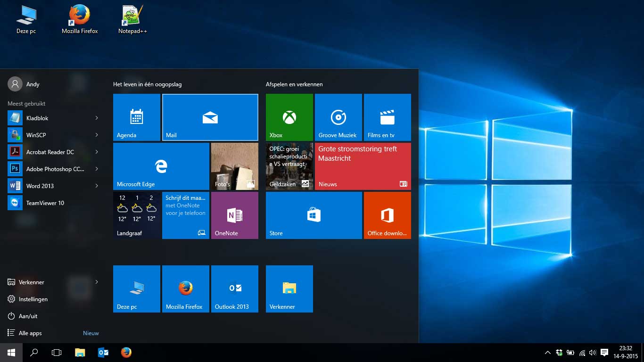Expand Word 2013 jump list arrow
Screen dimensions: 644x362
[97, 186]
